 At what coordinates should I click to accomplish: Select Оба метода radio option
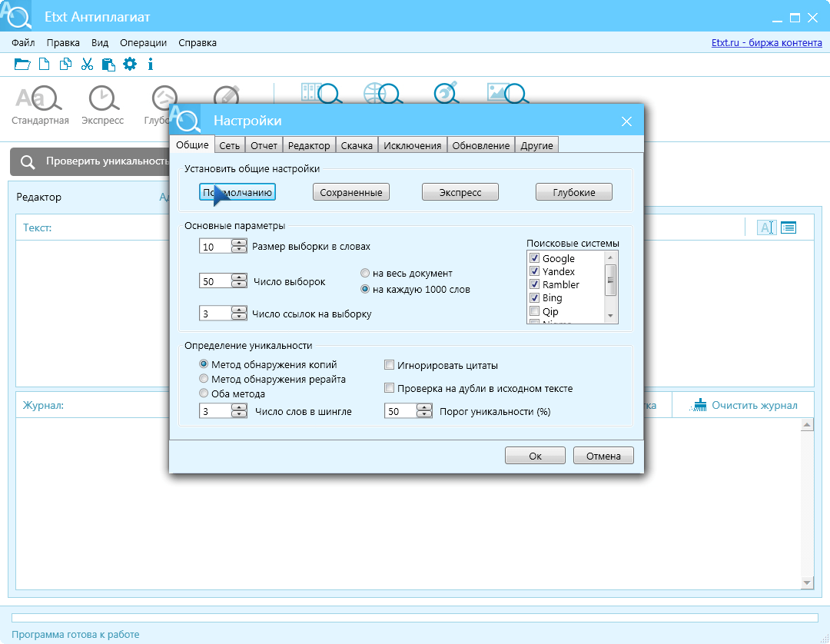(x=203, y=393)
